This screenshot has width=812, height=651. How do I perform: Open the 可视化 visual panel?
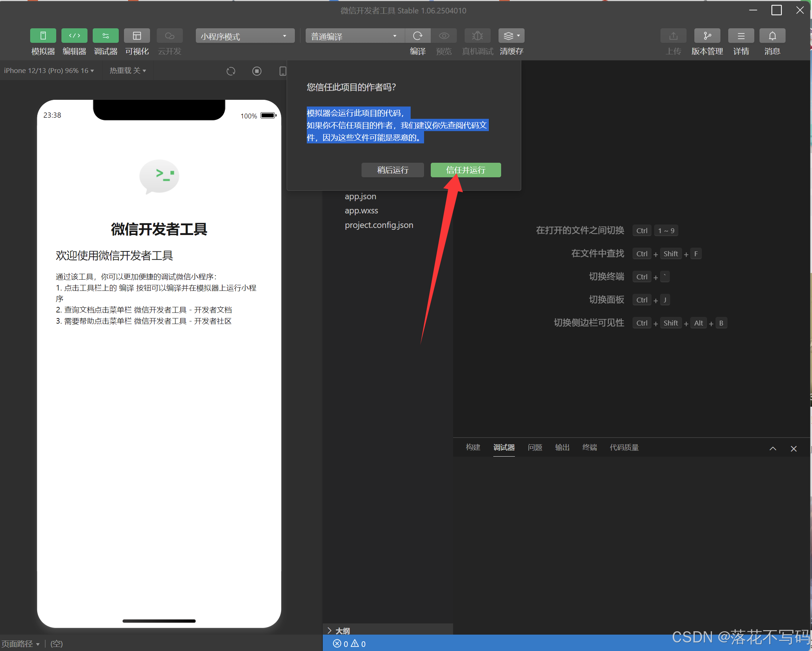coord(137,41)
